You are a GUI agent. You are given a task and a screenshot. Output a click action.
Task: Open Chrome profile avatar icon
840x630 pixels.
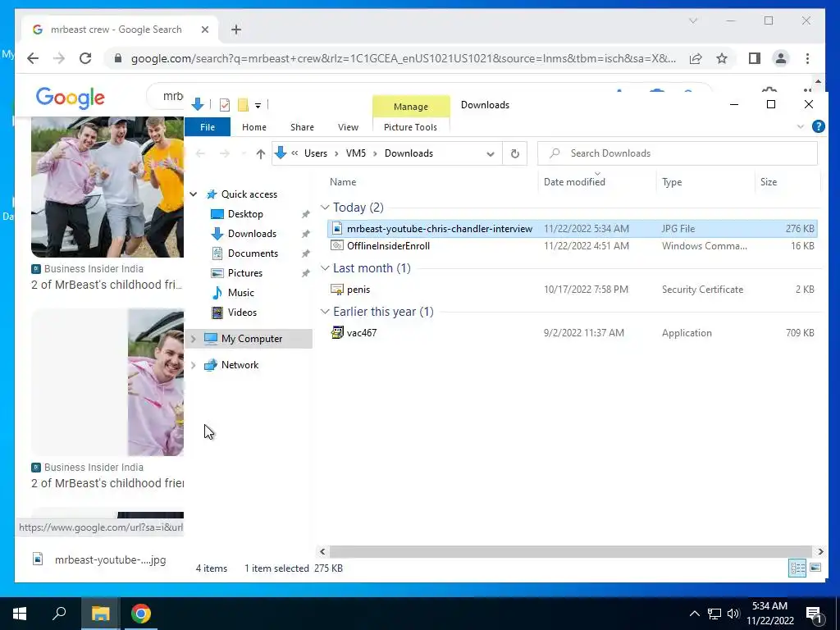point(781,58)
